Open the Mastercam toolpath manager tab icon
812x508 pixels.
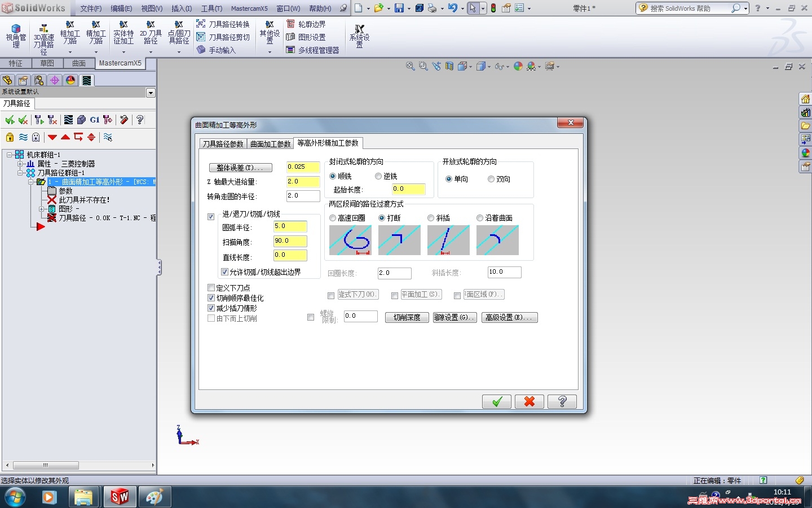[x=86, y=80]
